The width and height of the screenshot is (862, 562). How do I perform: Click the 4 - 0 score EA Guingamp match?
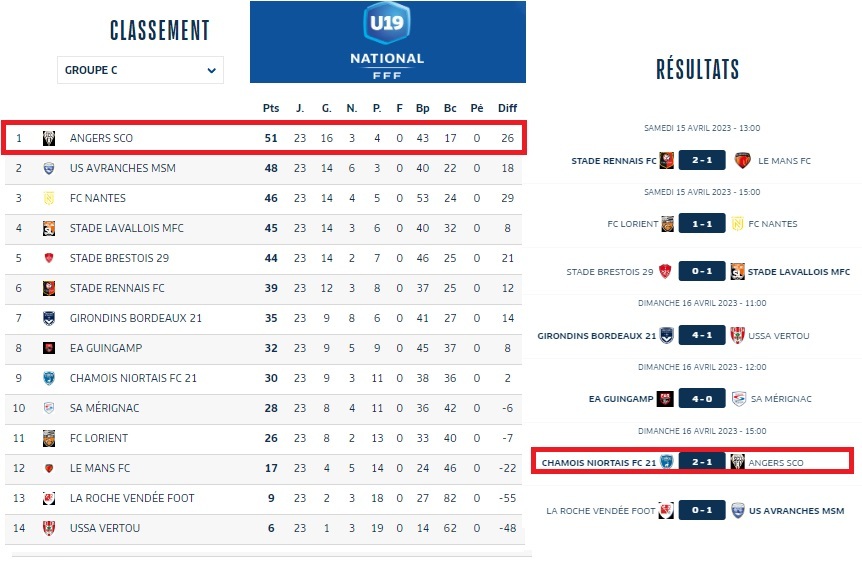(x=703, y=398)
